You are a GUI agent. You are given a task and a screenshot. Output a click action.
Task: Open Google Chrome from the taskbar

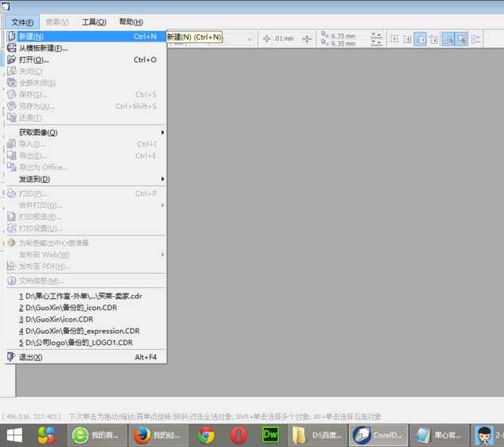tap(207, 434)
